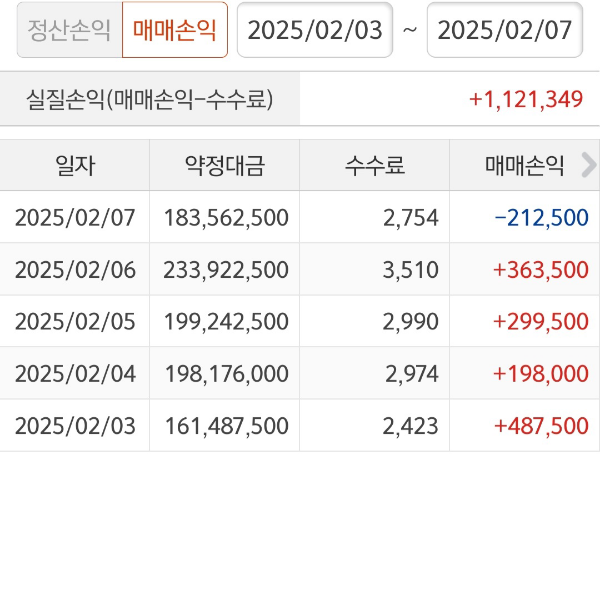Select the 2025/02/06 date row
This screenshot has height=600, width=600.
click(x=75, y=269)
